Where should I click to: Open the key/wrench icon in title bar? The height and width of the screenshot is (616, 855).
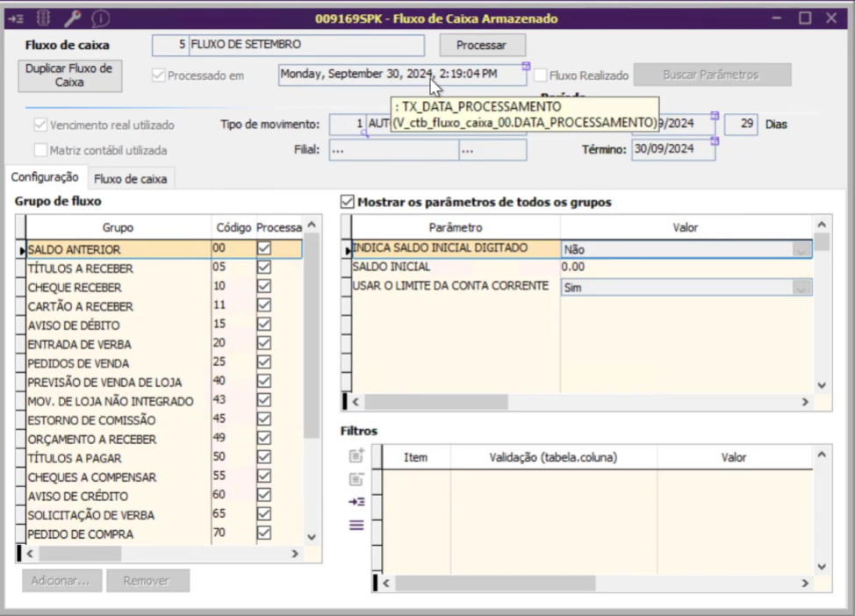pos(73,18)
